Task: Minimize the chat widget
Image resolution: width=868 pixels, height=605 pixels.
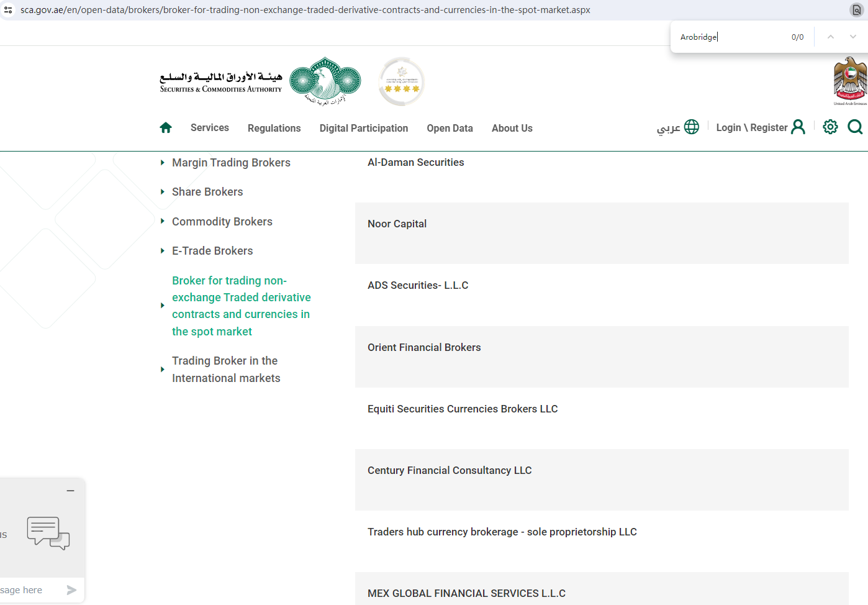Action: click(x=71, y=491)
